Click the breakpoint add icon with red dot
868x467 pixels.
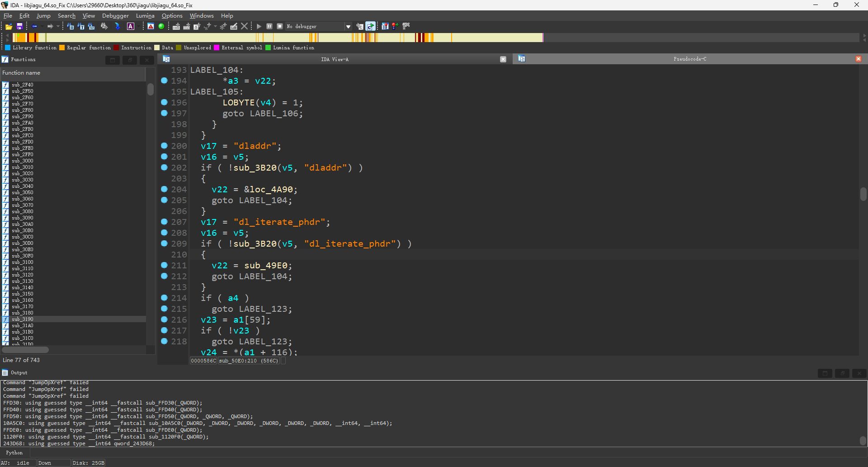pos(396,26)
